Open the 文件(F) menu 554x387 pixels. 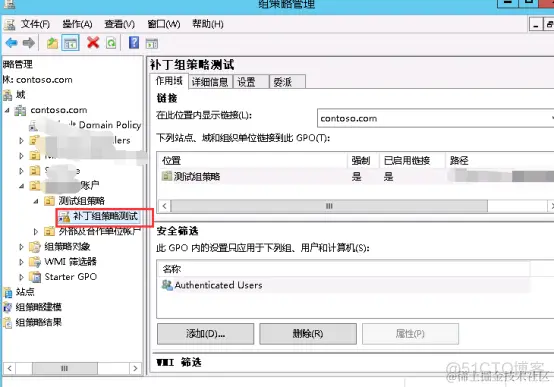coord(35,24)
